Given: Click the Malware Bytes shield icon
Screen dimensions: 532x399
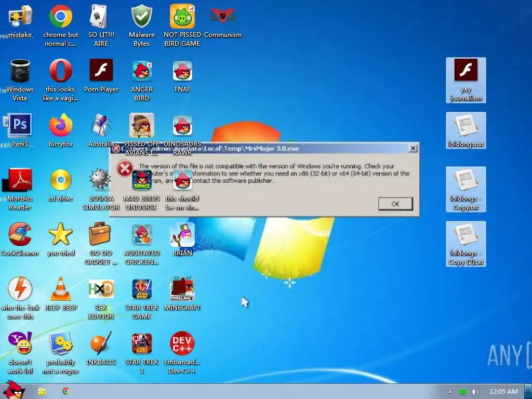Looking at the screenshot, I should tap(142, 26).
